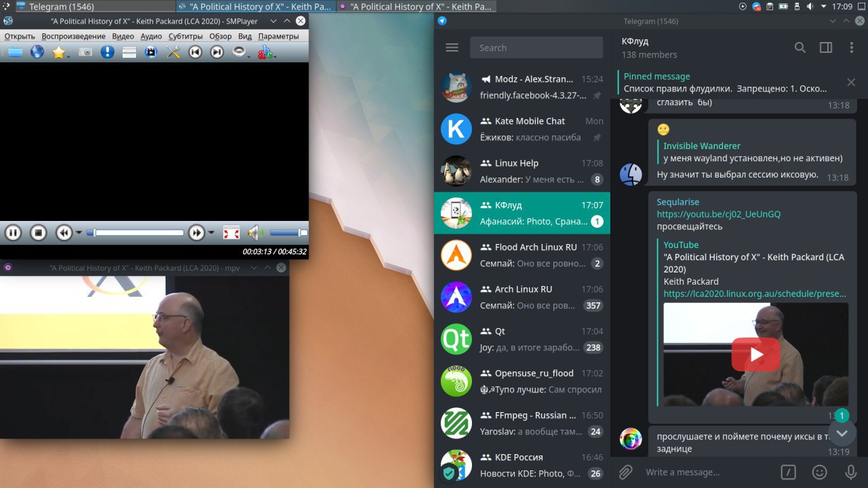Fast forward with SMPlayer forward button
This screenshot has width=868, height=488.
click(x=196, y=233)
